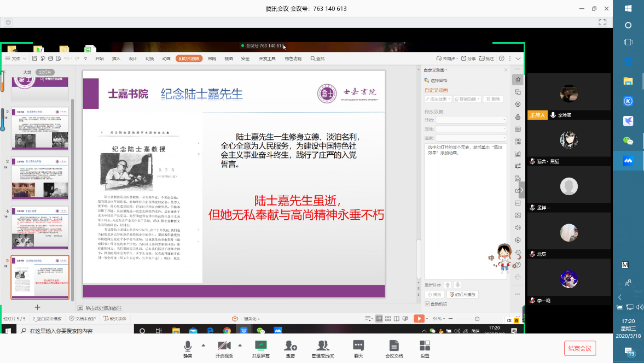Uncheck the 自动预览 checkbox
Viewport: 644px width, 363px height.
click(427, 304)
